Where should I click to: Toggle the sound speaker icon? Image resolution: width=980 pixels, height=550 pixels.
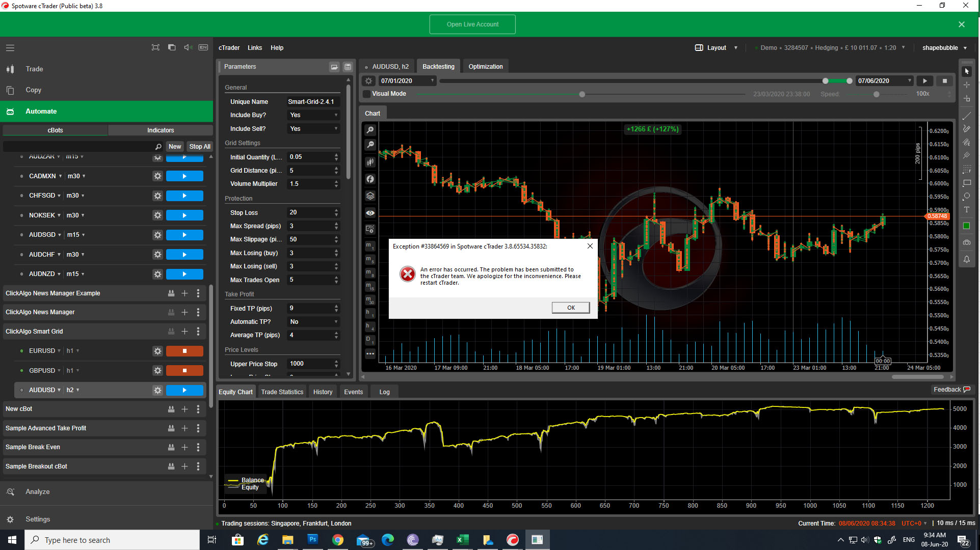[188, 47]
